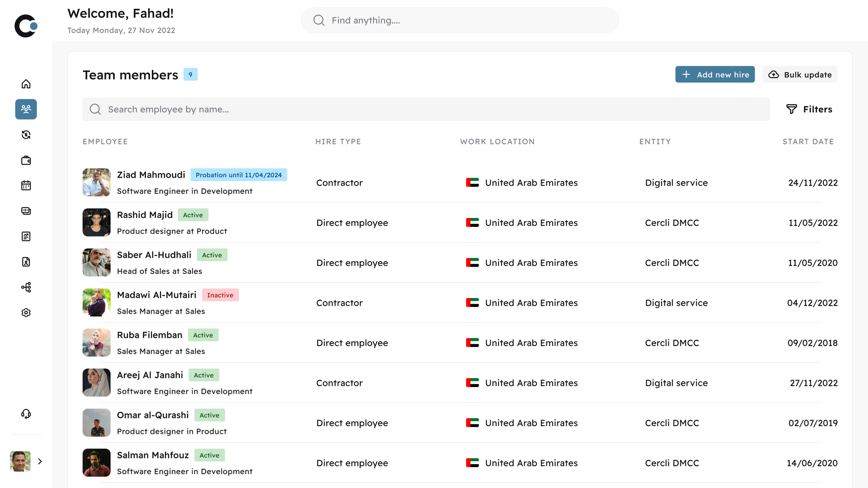Click the Cercli logo
Image resolution: width=868 pixels, height=488 pixels.
pyautogui.click(x=26, y=26)
